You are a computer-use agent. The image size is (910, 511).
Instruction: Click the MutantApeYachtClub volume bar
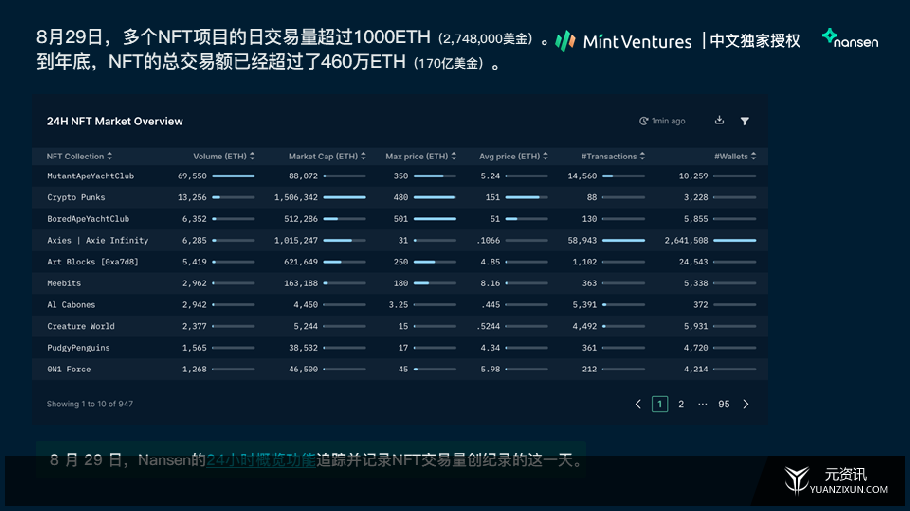tap(233, 176)
